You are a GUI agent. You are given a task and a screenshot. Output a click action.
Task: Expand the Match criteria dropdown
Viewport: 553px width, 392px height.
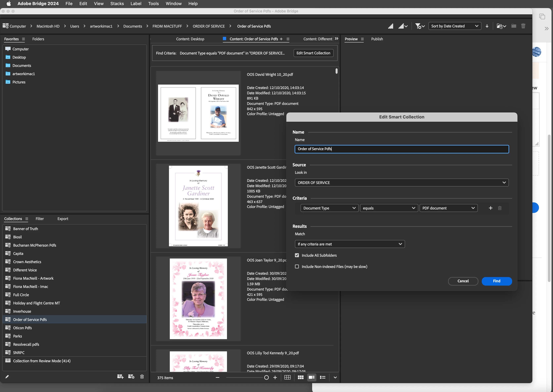(350, 244)
